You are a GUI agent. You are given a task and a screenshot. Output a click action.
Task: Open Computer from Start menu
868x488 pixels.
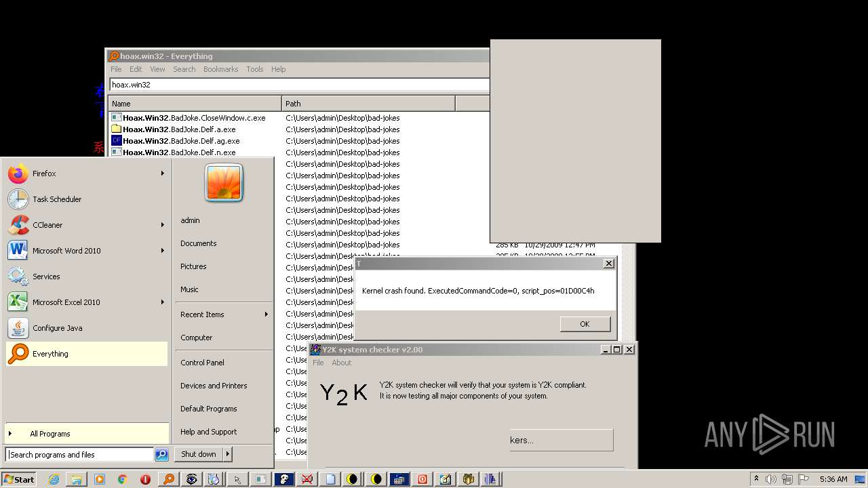point(224,338)
